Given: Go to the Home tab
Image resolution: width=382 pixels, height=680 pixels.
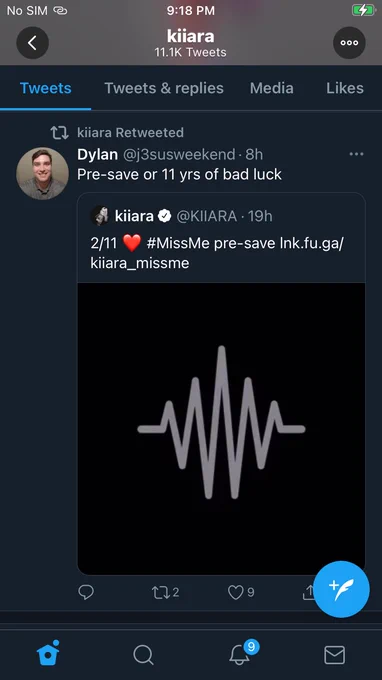Looking at the screenshot, I should pyautogui.click(x=48, y=654).
